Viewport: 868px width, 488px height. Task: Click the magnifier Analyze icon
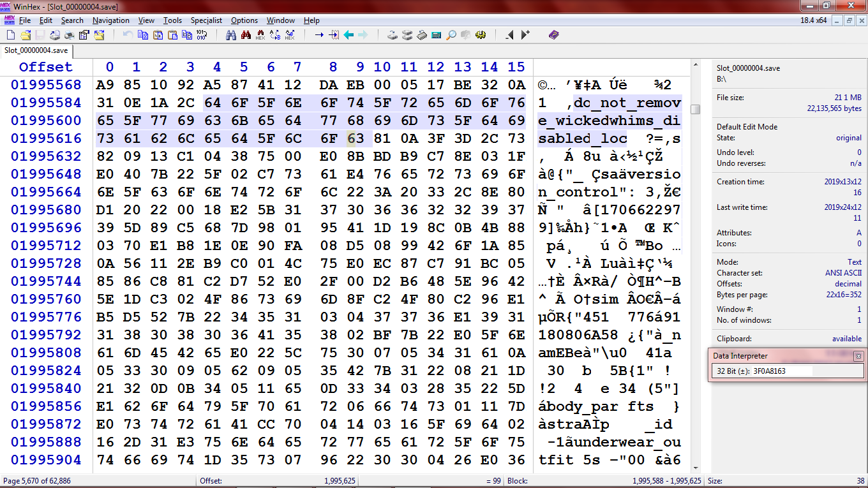[x=451, y=35]
